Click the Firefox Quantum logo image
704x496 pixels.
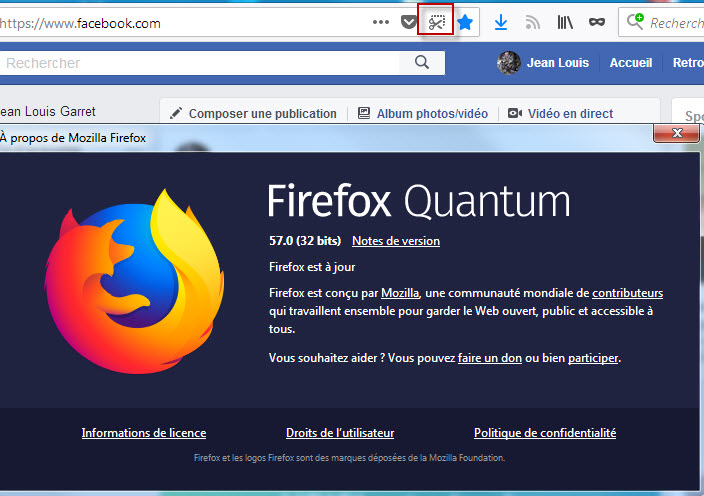[x=134, y=281]
